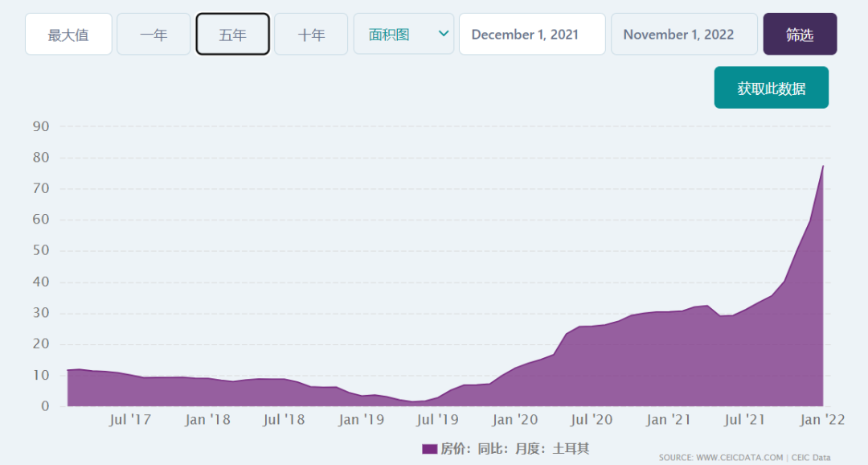This screenshot has width=868, height=465.
Task: Click the 90 y-axis label
Action: point(41,126)
